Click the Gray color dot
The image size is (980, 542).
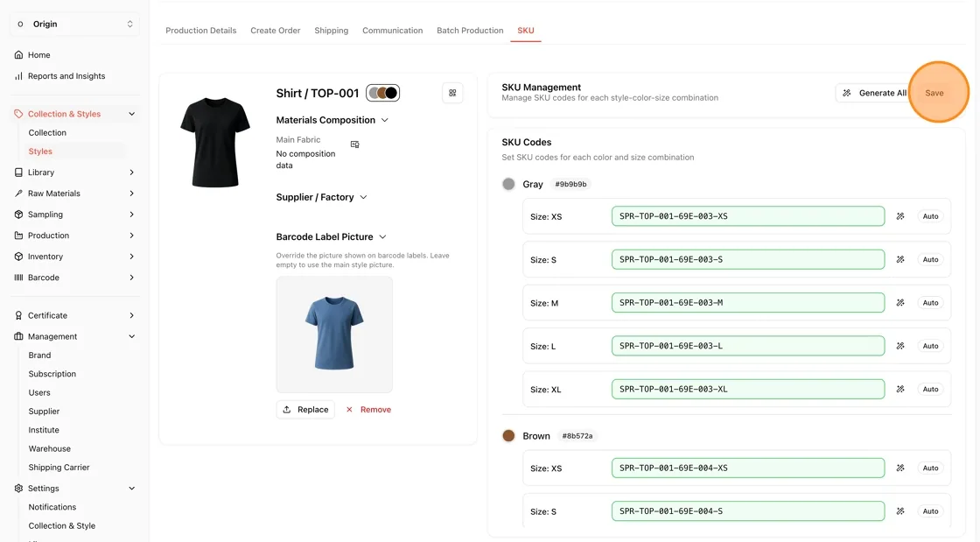point(508,185)
